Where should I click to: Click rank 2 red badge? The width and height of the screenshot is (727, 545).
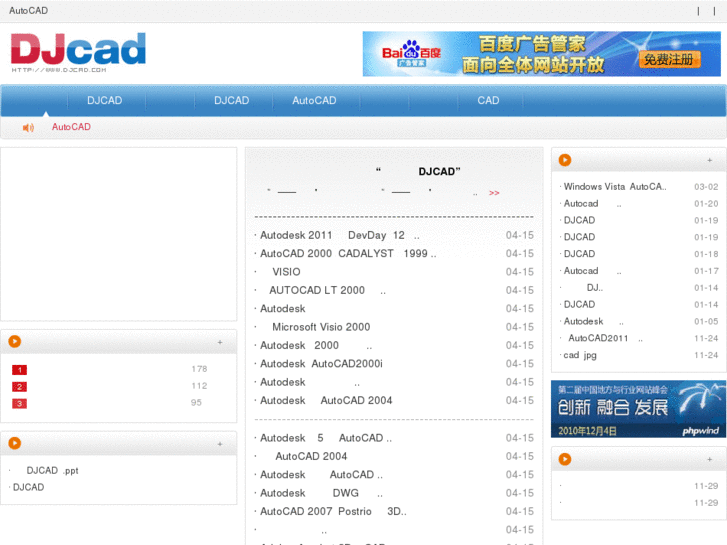click(x=19, y=386)
